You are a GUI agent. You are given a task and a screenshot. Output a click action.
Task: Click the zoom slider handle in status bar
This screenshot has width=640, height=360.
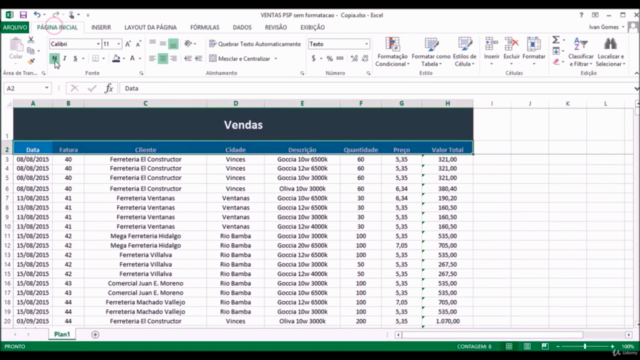584,347
